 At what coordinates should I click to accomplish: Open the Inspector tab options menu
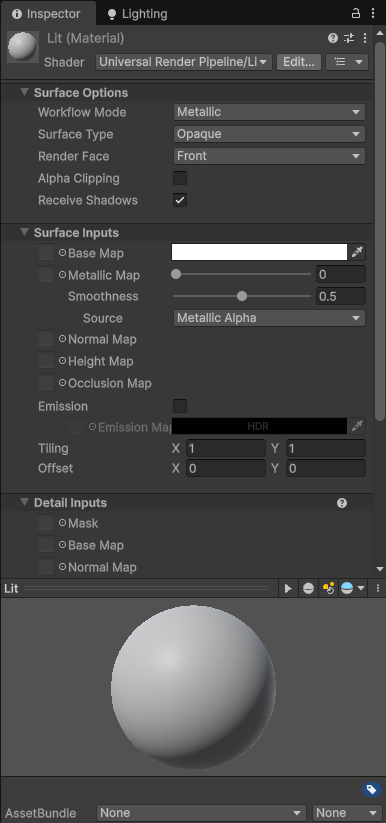[x=373, y=14]
